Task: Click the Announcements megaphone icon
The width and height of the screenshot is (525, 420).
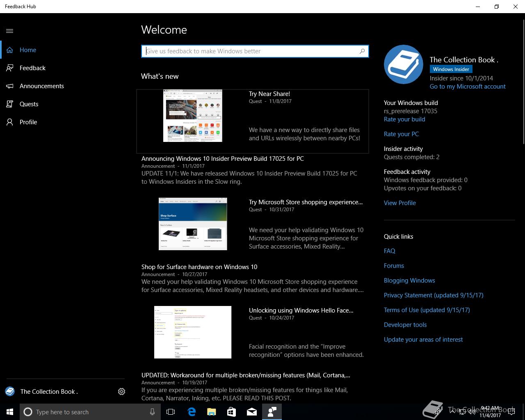Action: (x=10, y=86)
